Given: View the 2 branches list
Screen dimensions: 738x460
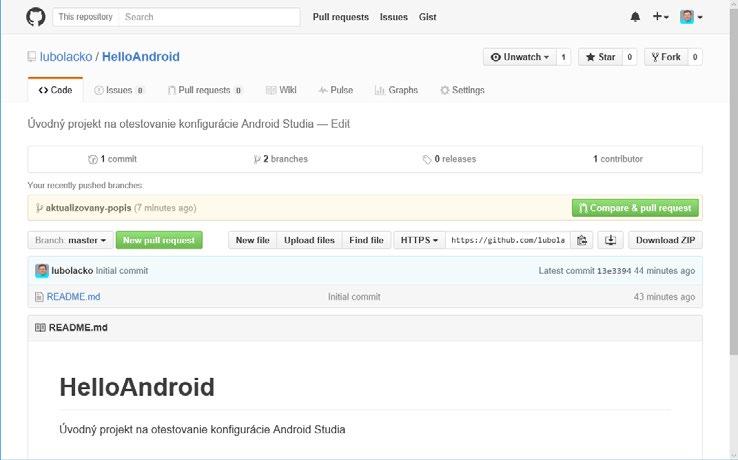Looking at the screenshot, I should tap(281, 159).
